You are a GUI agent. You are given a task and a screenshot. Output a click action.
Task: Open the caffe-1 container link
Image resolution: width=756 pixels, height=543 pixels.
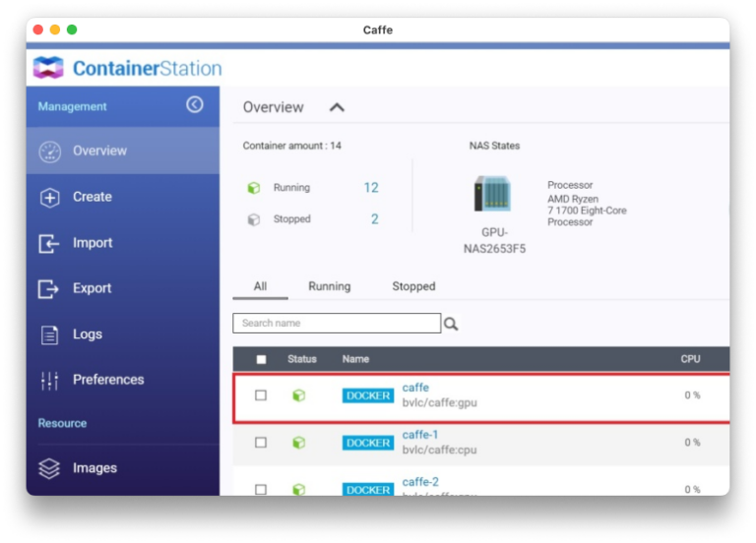tap(420, 435)
